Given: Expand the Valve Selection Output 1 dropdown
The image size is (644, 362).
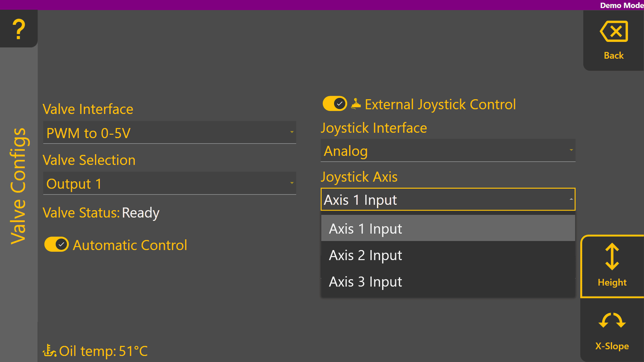Looking at the screenshot, I should point(169,183).
